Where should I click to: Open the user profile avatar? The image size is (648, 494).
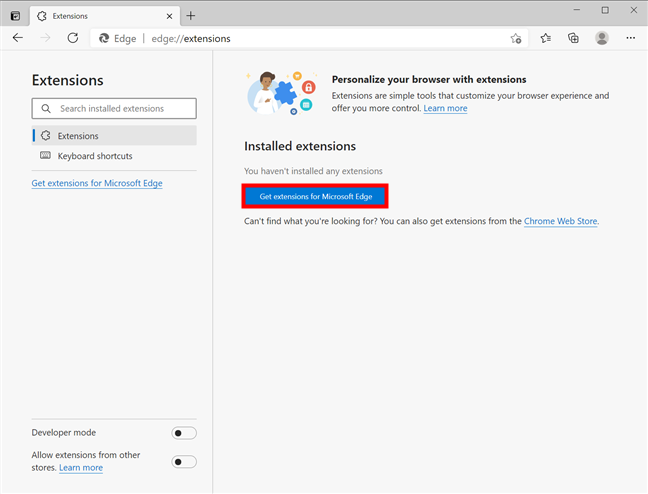(x=602, y=38)
